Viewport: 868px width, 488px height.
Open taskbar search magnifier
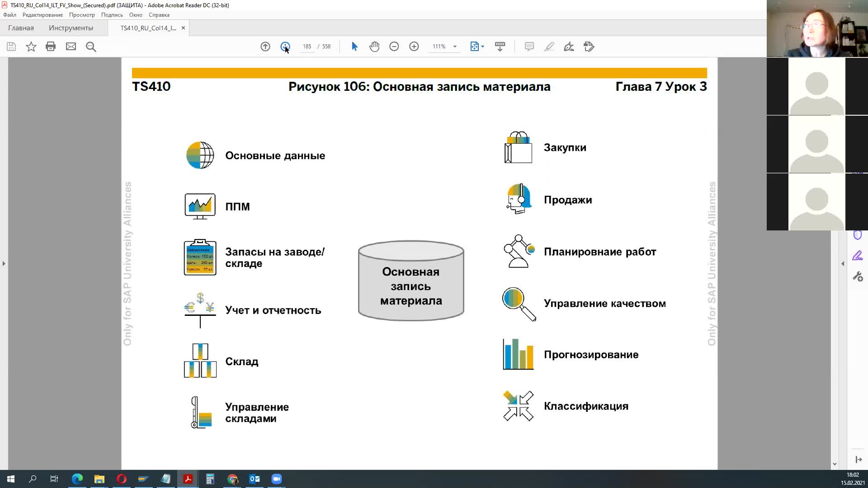coord(33,479)
